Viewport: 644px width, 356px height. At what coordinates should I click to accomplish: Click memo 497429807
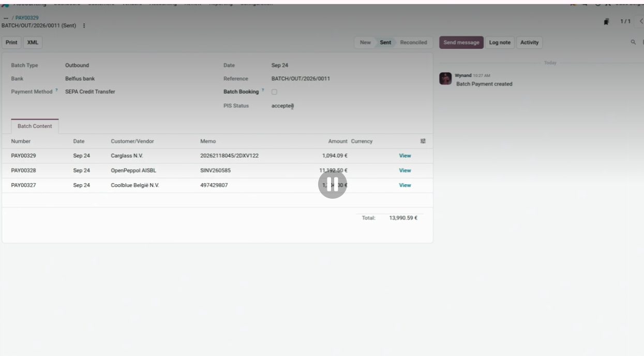pyautogui.click(x=214, y=185)
